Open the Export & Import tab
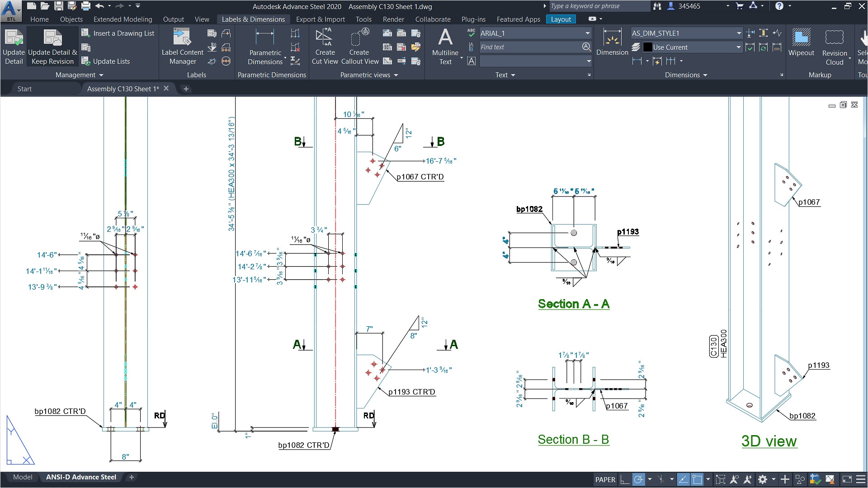This screenshot has height=488, width=868. click(x=321, y=19)
